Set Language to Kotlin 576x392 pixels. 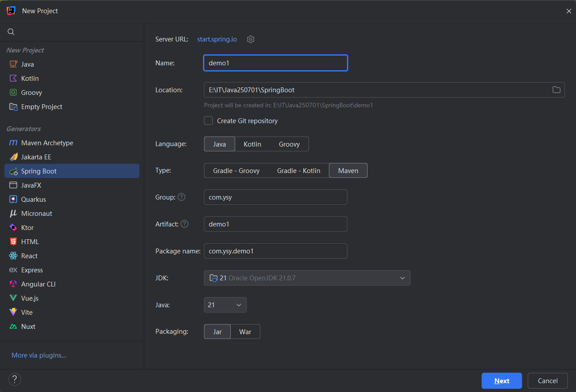[252, 144]
